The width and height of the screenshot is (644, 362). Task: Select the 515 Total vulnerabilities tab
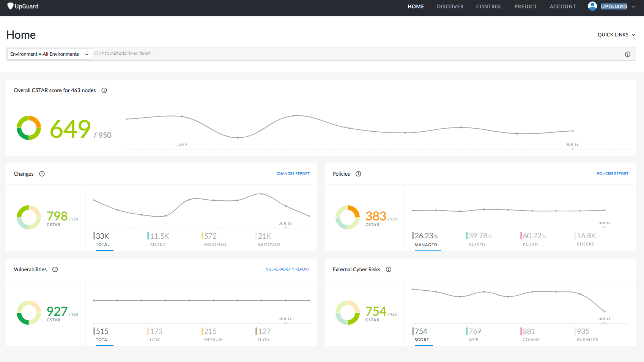[x=102, y=335]
